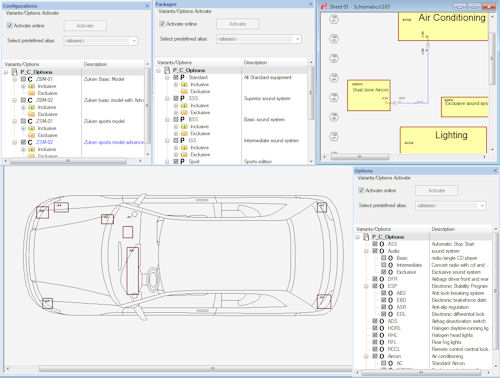
Task: Uncheck the ZSM-02 configuration checkbox
Action: (23, 142)
